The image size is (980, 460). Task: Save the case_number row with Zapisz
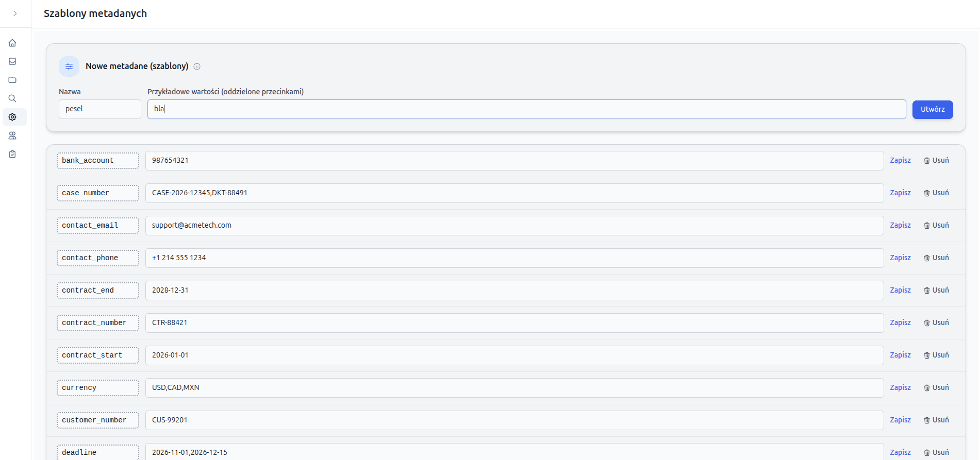pos(900,193)
